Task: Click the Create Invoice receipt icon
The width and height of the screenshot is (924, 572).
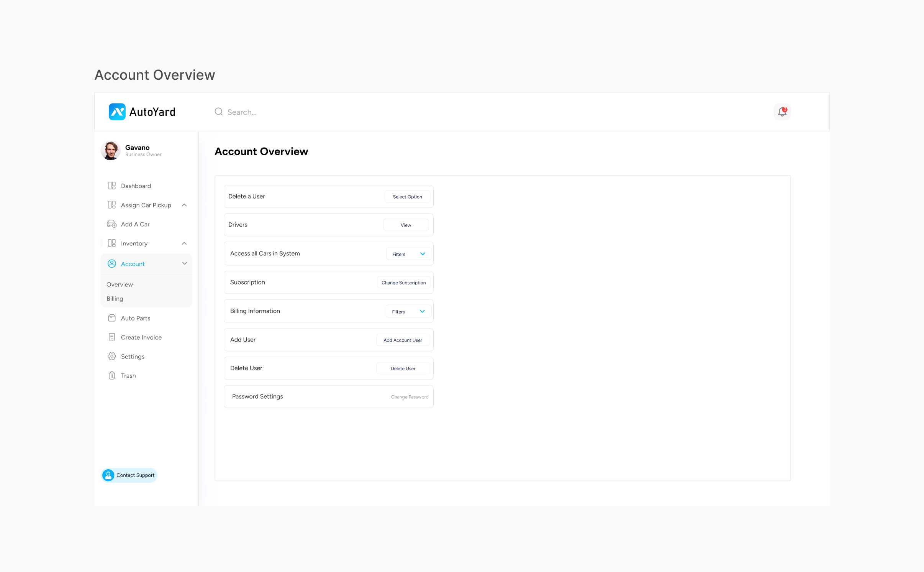Action: point(111,337)
